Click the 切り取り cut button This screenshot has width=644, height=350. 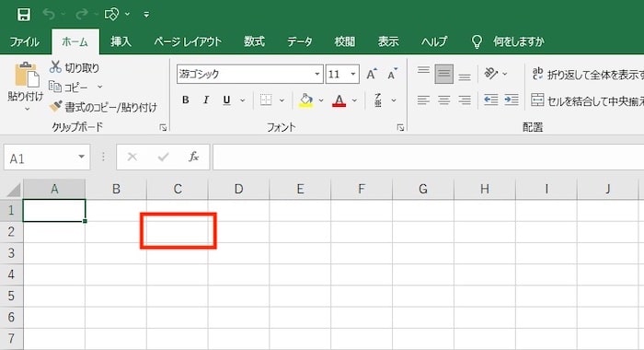tap(75, 67)
